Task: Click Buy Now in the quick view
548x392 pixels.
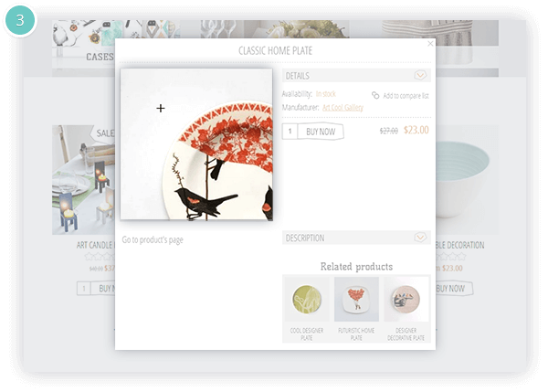Action: pos(321,132)
